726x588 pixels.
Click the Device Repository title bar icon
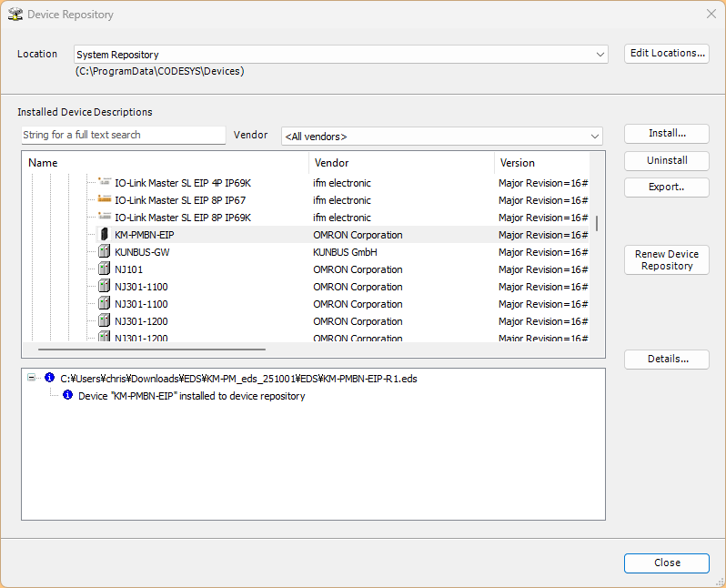click(x=15, y=15)
